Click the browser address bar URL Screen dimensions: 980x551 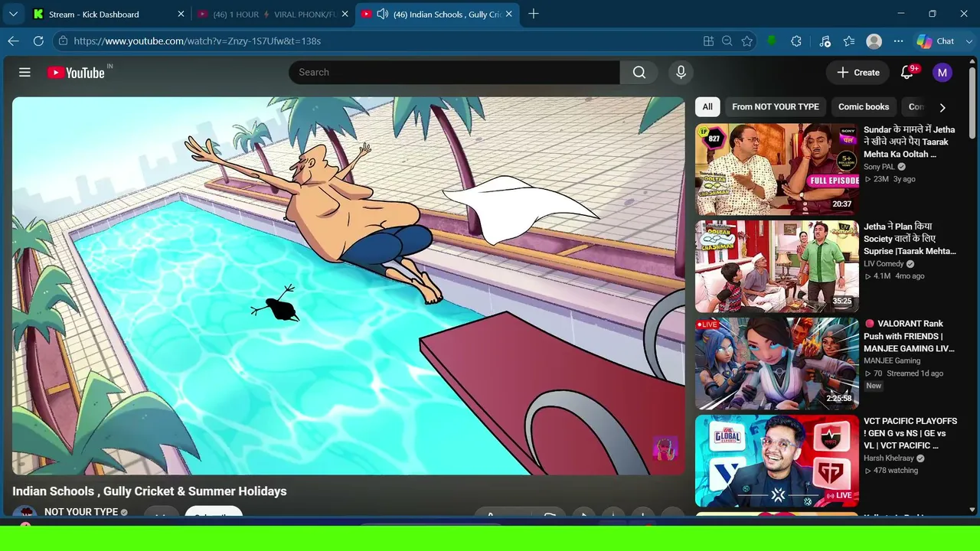(375, 41)
